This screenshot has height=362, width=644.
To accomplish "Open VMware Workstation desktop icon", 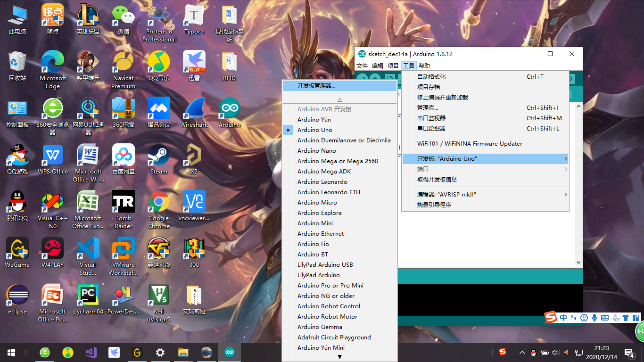I will [124, 256].
